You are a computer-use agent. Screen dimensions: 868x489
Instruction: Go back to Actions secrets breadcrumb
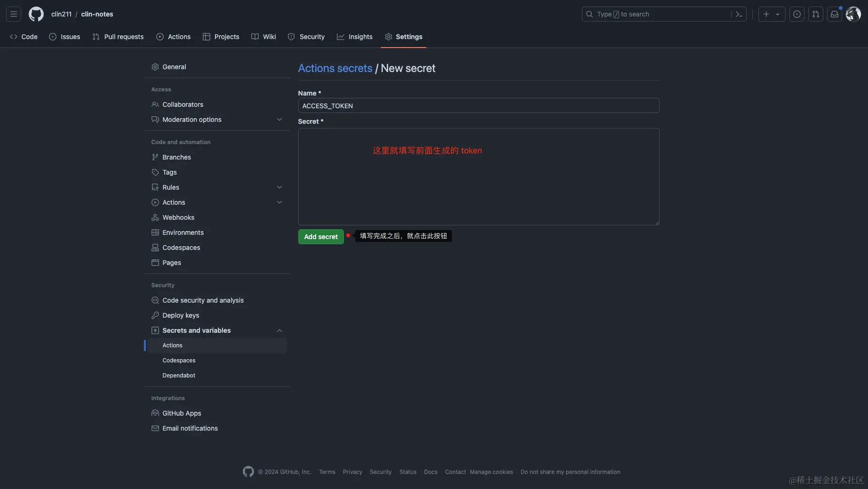point(335,68)
